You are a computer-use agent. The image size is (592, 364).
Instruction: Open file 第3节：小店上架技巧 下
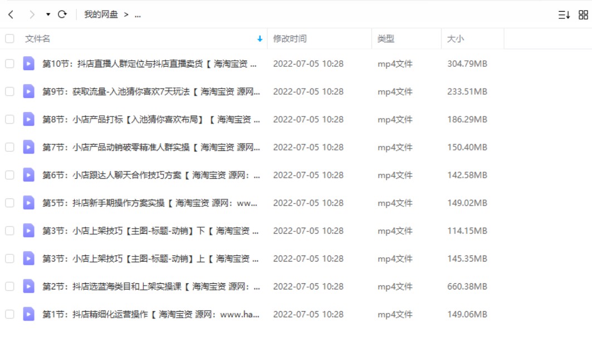point(150,231)
